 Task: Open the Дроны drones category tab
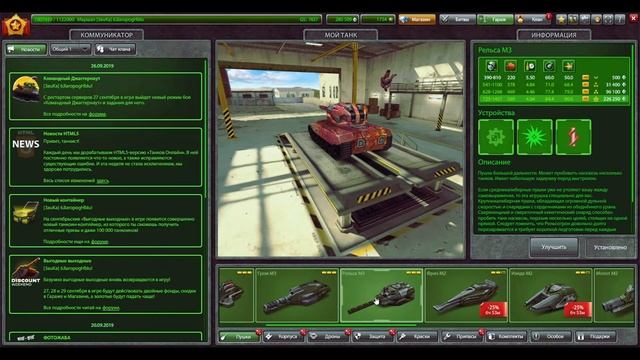[329, 337]
